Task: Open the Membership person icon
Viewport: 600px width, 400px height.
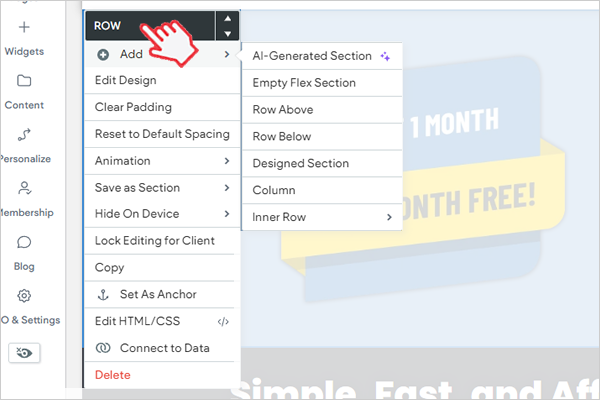Action: click(24, 188)
